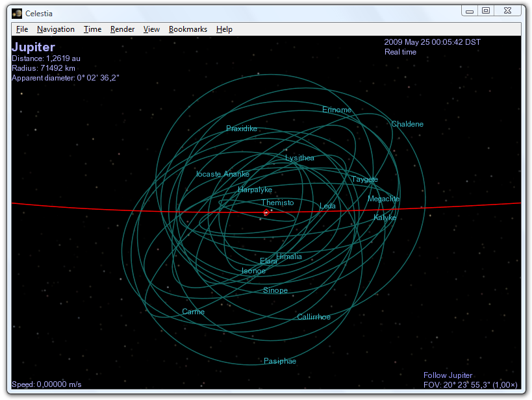The image size is (532, 400).
Task: Open the View menu
Action: (151, 29)
